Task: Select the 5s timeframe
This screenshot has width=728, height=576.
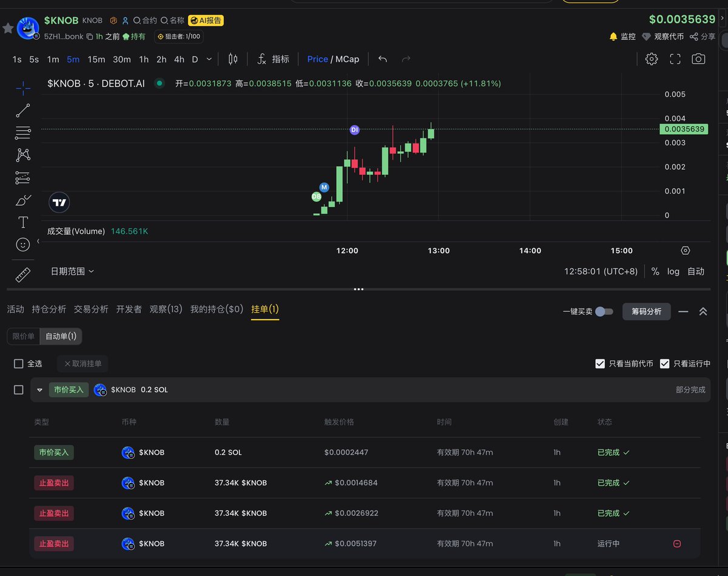Action: pyautogui.click(x=34, y=59)
